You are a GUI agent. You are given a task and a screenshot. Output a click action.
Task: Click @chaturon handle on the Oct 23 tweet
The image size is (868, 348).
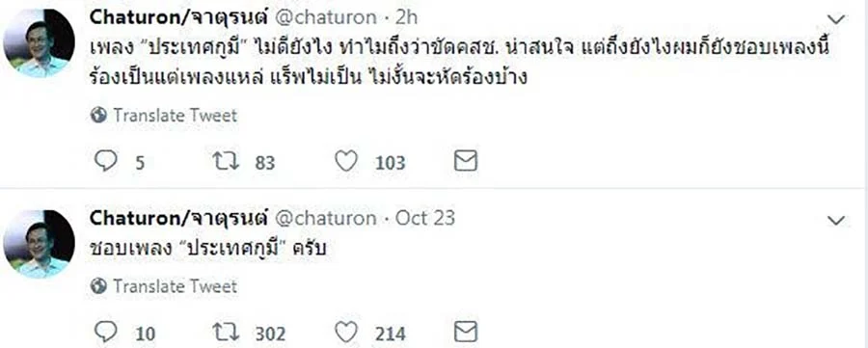pyautogui.click(x=326, y=219)
